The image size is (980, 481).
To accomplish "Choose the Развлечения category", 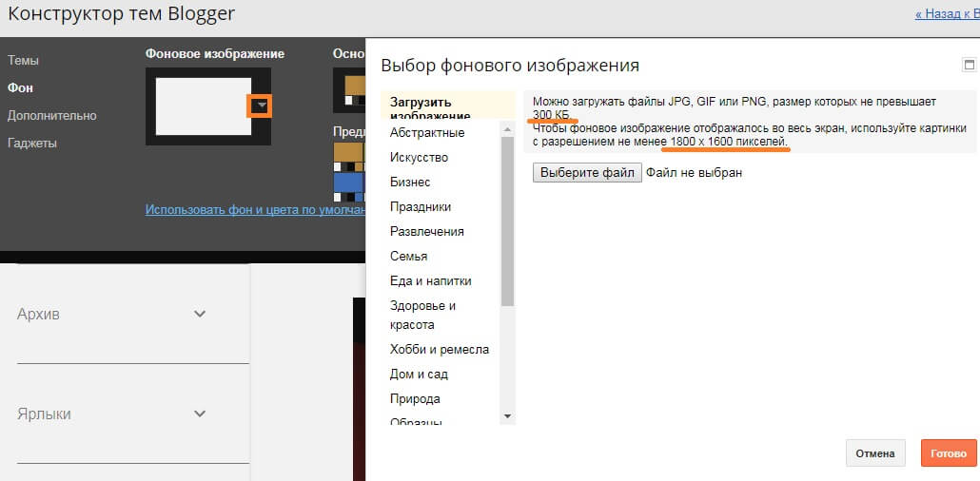I will click(x=427, y=232).
